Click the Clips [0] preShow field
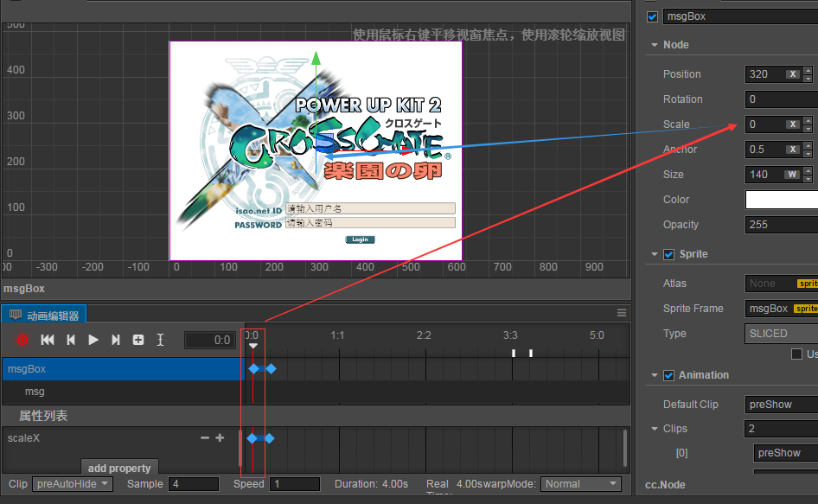The image size is (818, 504). coord(786,453)
